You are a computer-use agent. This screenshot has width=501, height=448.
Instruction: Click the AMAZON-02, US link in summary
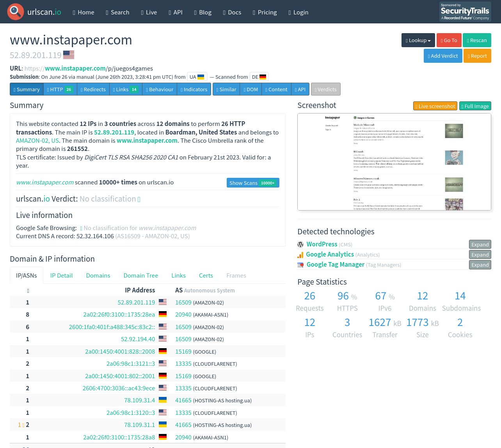[37, 140]
